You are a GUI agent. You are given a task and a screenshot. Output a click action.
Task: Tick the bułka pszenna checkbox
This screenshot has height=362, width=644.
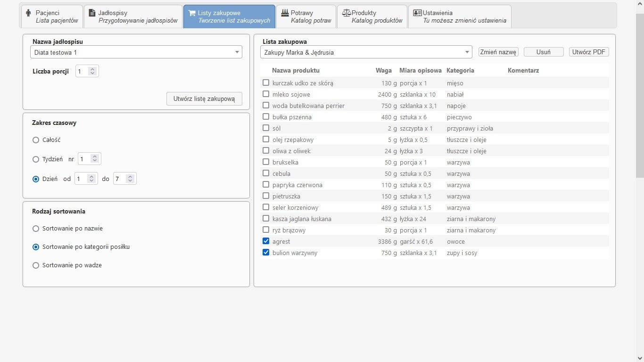coord(266,116)
